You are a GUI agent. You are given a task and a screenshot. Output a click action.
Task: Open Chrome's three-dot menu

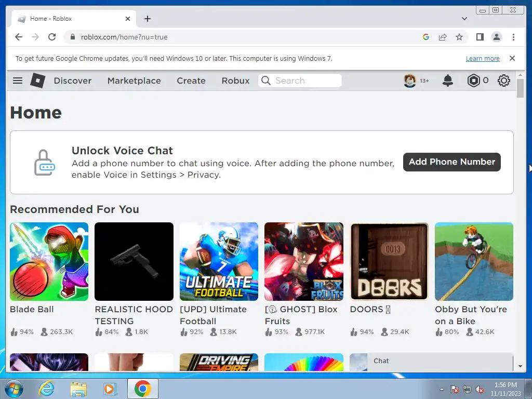click(513, 37)
